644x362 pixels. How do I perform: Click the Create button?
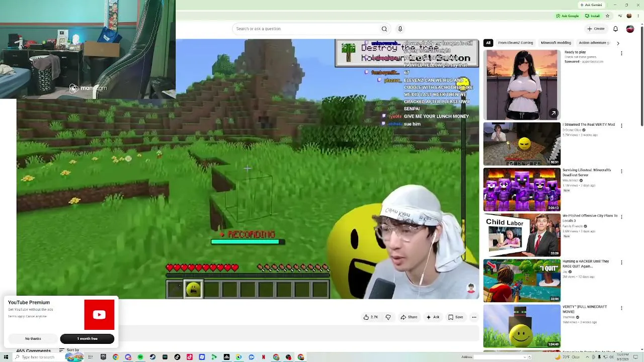596,29
